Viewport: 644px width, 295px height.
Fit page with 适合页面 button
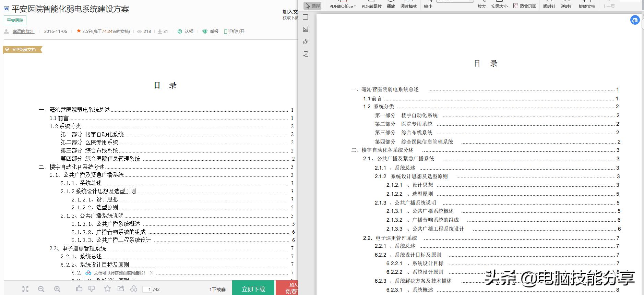point(525,6)
